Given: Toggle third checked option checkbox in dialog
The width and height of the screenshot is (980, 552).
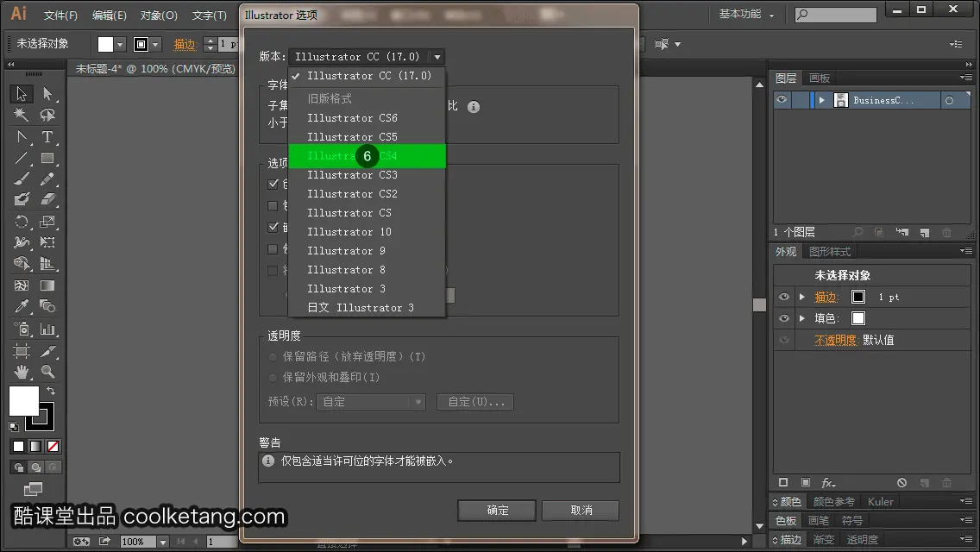Looking at the screenshot, I should coord(273,227).
